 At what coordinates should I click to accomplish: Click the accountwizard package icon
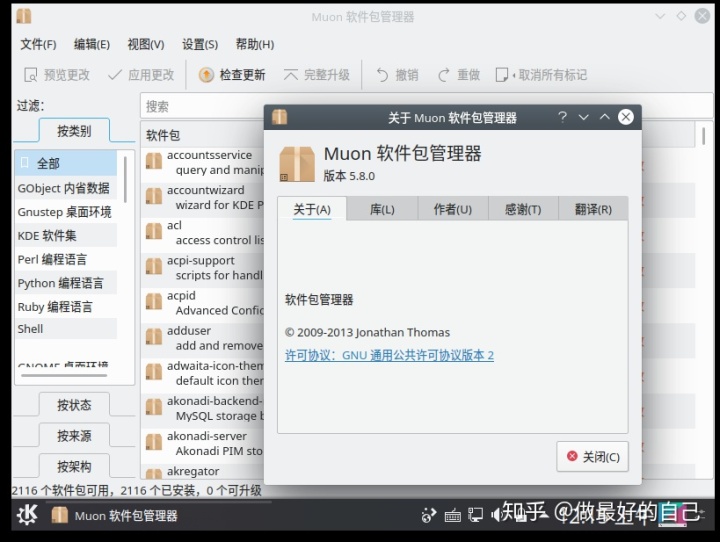tap(154, 196)
